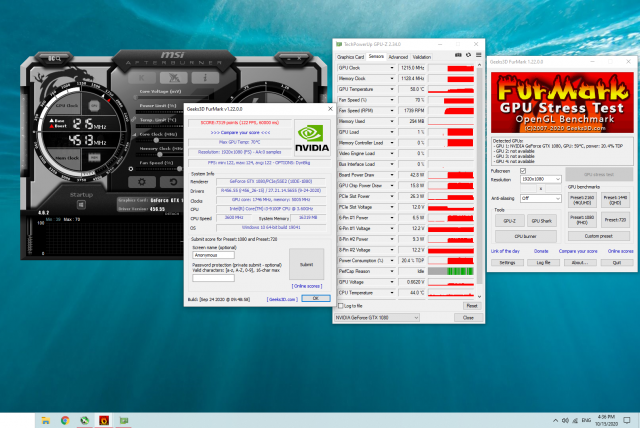Click the NVIDIA logo in the FurMark score dialog
This screenshot has width=640, height=428.
312,138
